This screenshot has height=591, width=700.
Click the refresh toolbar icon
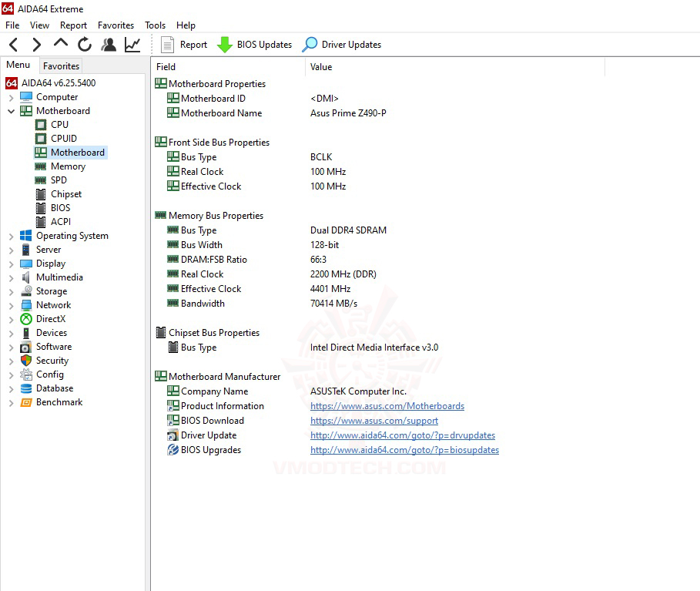[85, 45]
